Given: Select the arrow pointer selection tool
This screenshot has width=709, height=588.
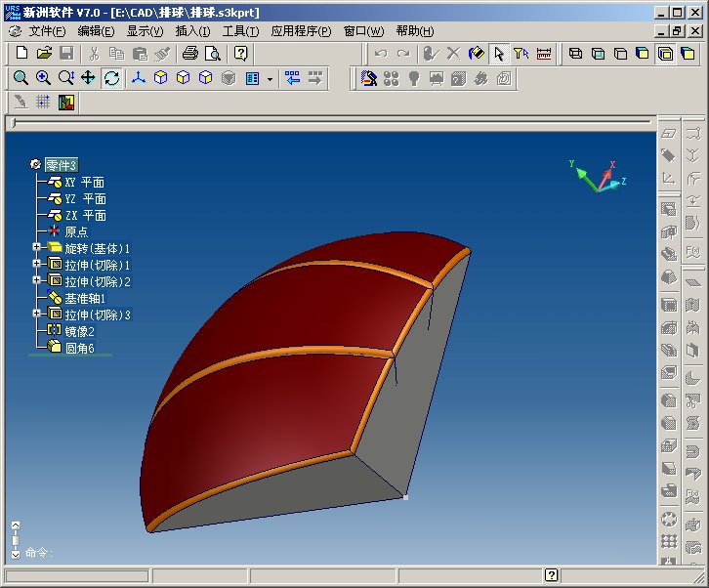Looking at the screenshot, I should pos(499,54).
